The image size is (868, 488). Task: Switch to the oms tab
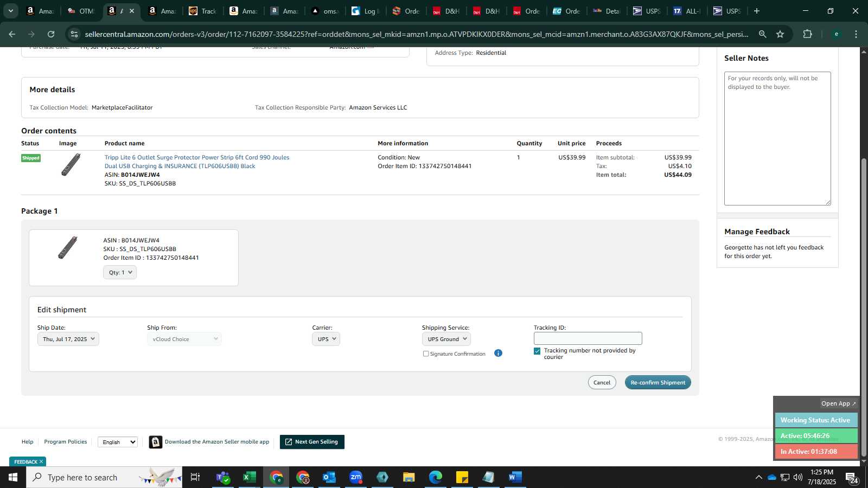325,11
